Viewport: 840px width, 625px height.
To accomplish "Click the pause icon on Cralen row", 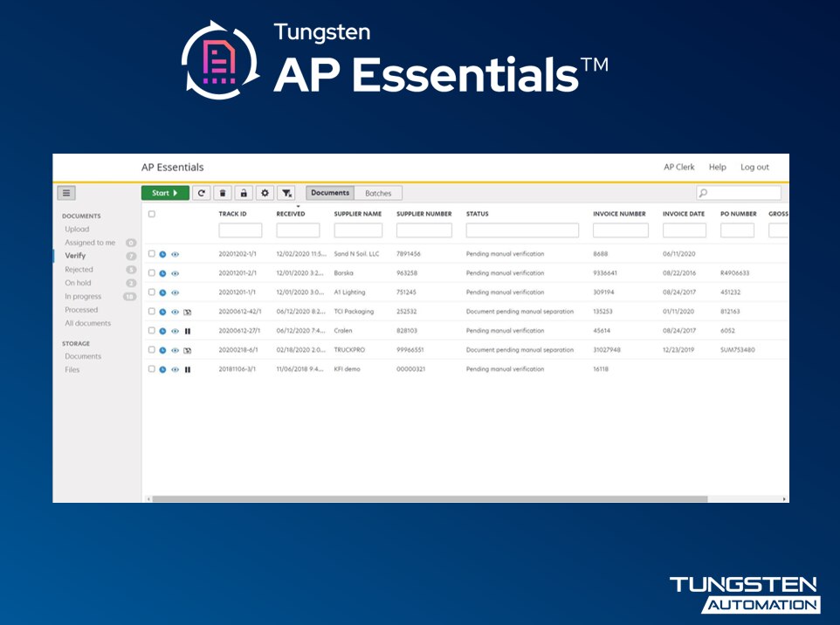I will click(188, 331).
